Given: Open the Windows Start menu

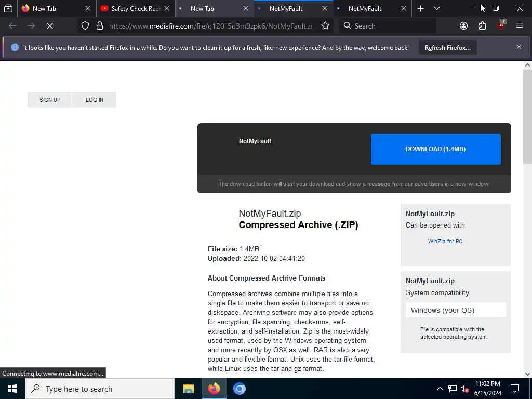Looking at the screenshot, I should (12, 389).
